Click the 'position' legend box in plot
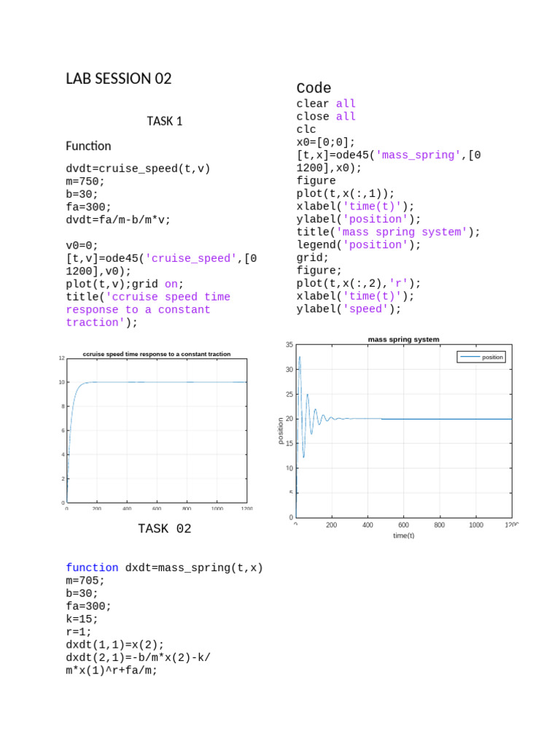The width and height of the screenshot is (560, 747). (x=481, y=357)
